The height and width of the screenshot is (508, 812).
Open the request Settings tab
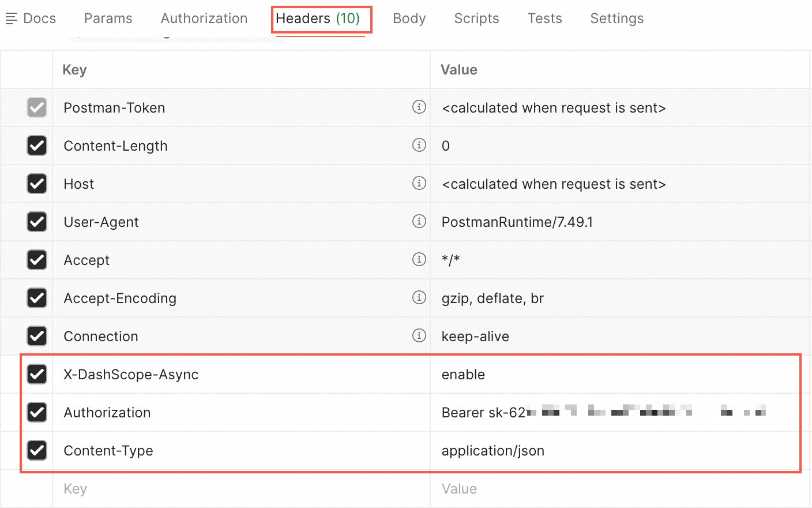[616, 18]
